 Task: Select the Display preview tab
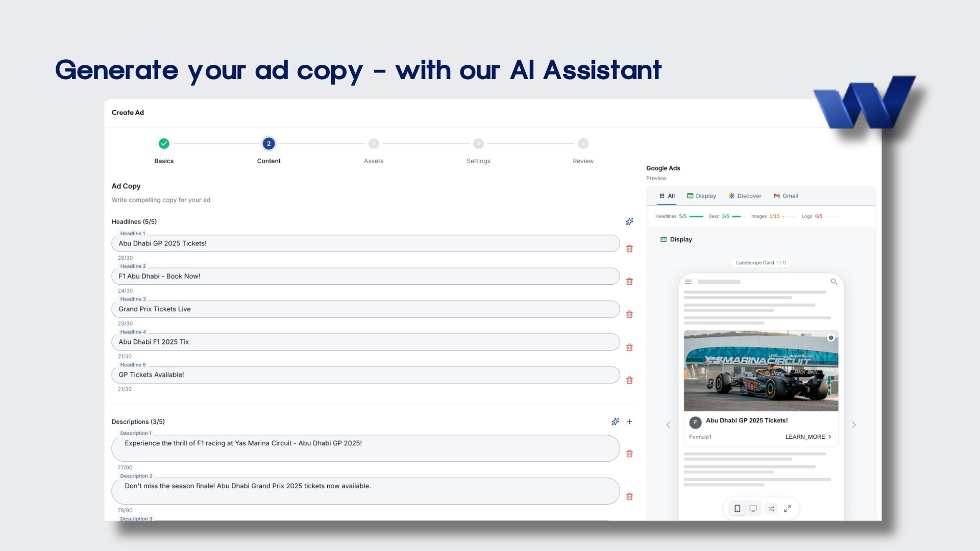701,196
